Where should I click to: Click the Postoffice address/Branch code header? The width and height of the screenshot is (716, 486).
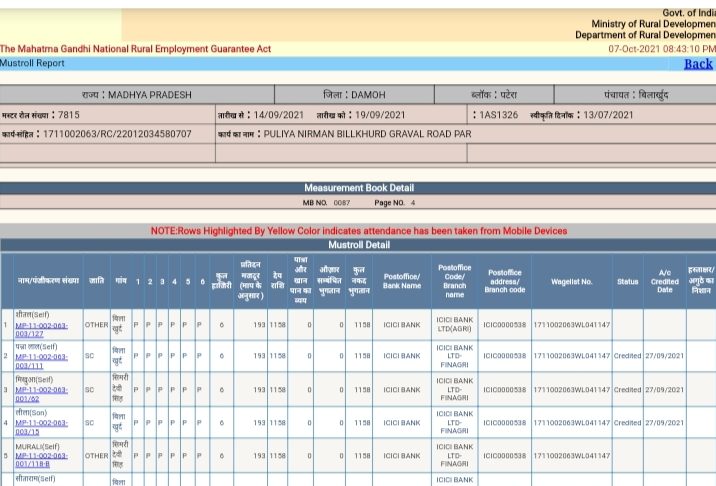pyautogui.click(x=505, y=281)
